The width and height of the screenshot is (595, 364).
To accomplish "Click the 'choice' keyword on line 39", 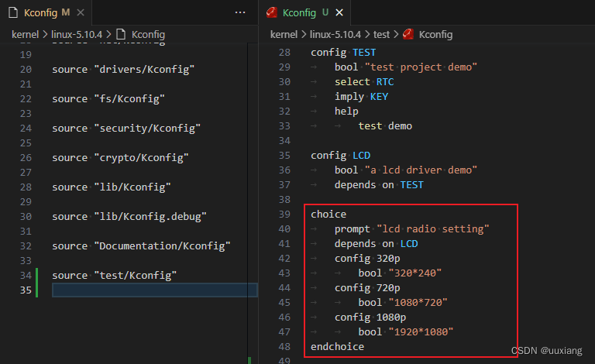I will tap(328, 215).
